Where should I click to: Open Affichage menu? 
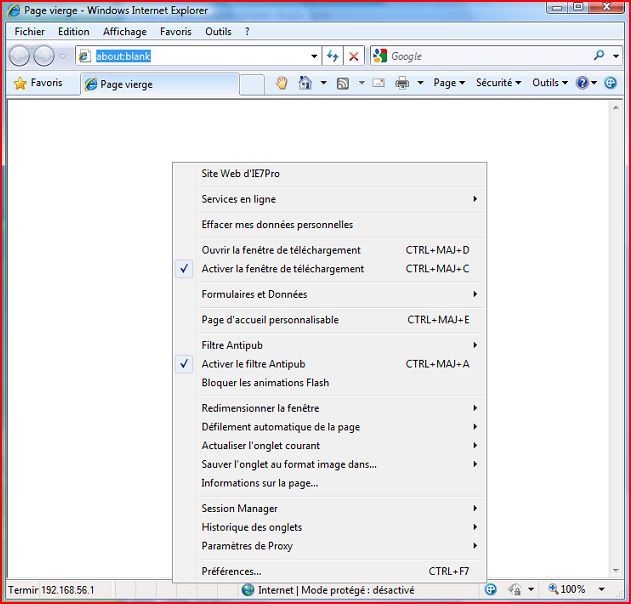[125, 31]
